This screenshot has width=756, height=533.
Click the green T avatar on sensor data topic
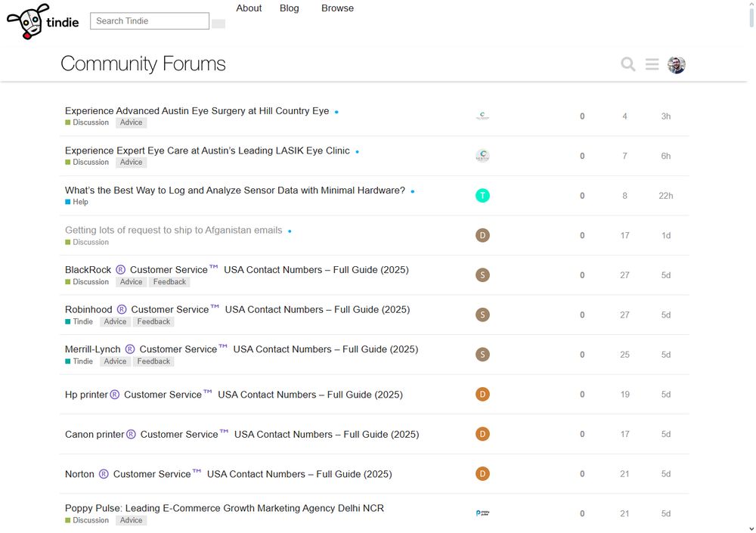click(x=482, y=195)
